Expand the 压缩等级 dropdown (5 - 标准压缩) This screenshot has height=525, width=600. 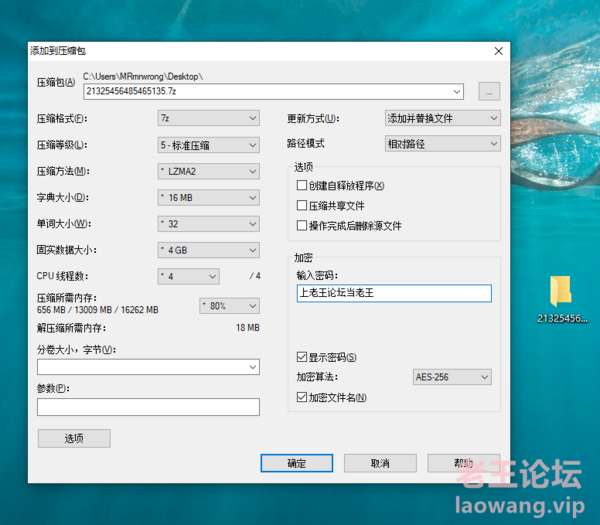pos(209,145)
